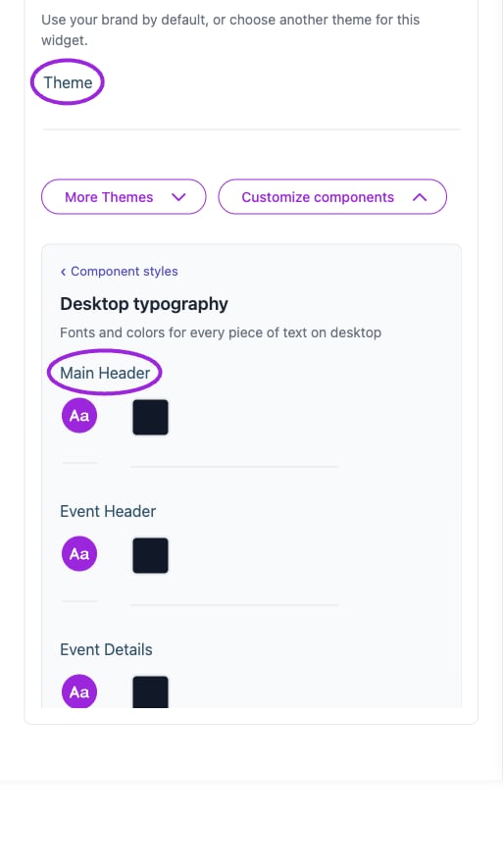Pick the Event Details text color
The width and height of the screenshot is (503, 868).
151,692
